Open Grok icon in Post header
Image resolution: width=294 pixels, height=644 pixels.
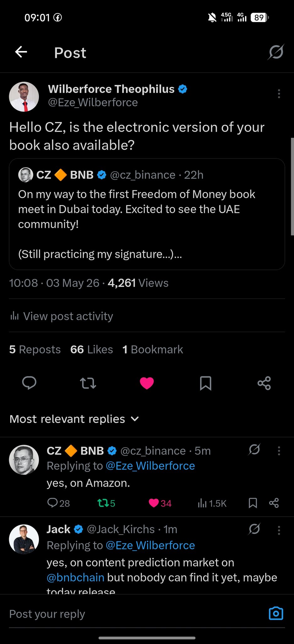[x=276, y=52]
